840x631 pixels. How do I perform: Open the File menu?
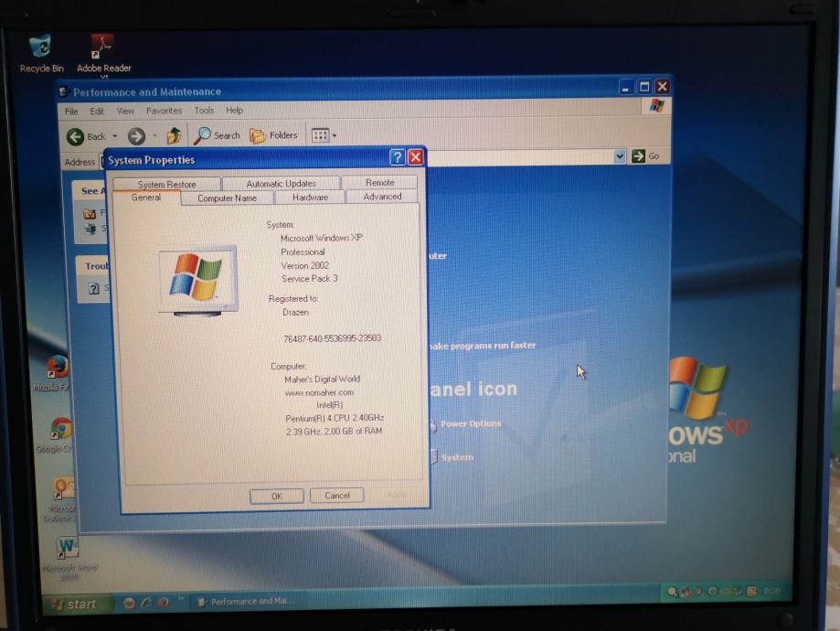tap(71, 112)
